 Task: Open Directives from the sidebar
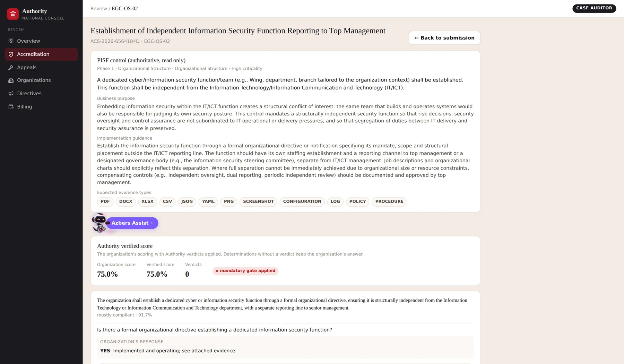[41, 94]
